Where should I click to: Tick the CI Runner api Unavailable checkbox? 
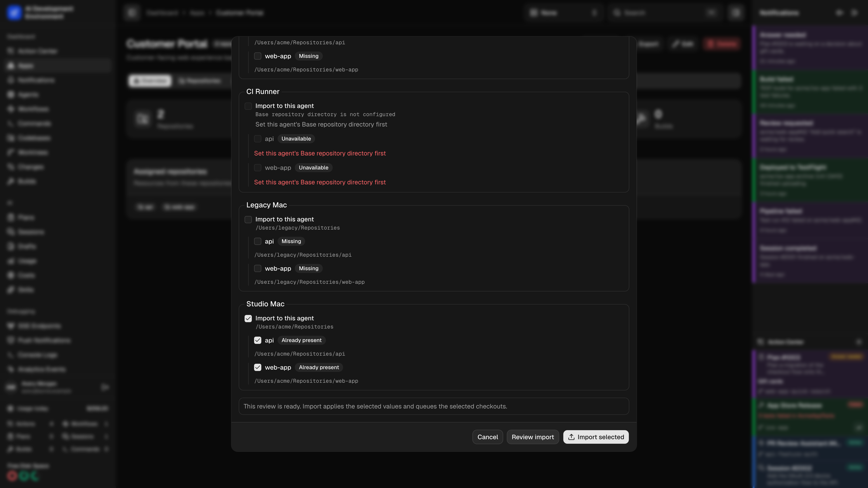(257, 139)
